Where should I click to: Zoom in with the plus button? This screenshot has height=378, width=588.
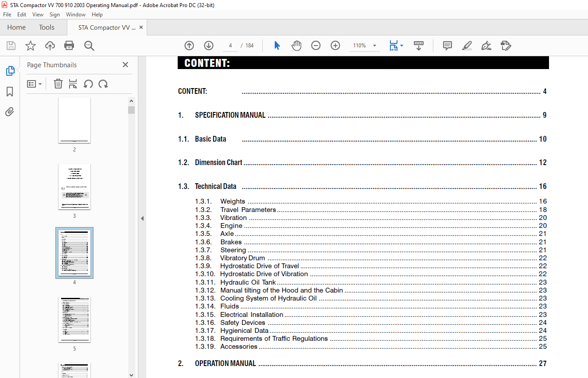click(x=335, y=46)
